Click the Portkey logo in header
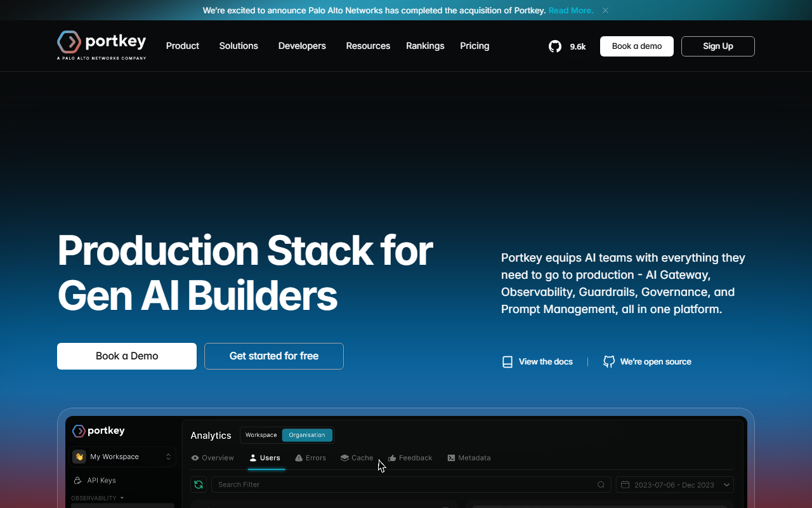The height and width of the screenshot is (508, 812). 101,45
